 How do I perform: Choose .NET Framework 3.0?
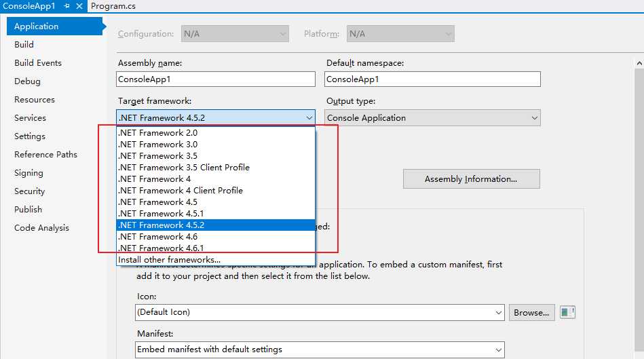(216, 144)
